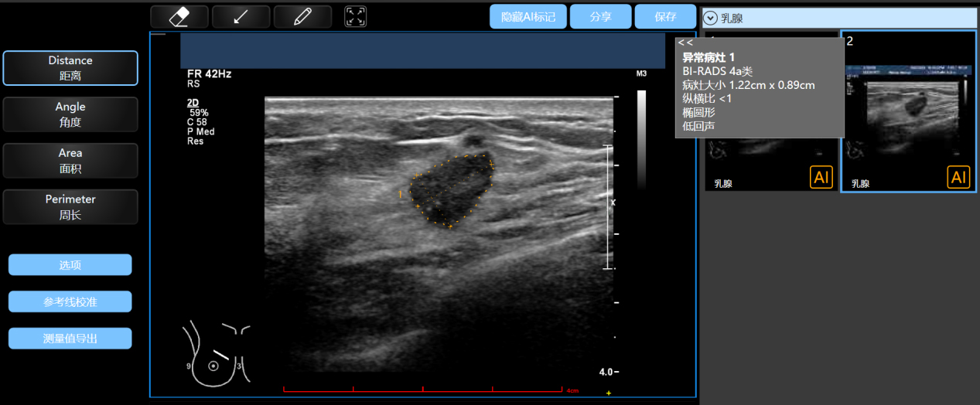Click the 椭圆形 shape text

click(698, 113)
